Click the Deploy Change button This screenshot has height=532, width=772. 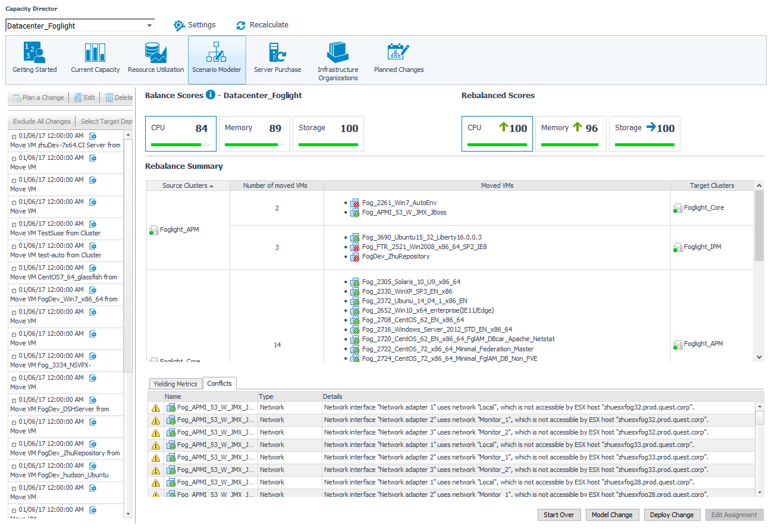click(671, 515)
